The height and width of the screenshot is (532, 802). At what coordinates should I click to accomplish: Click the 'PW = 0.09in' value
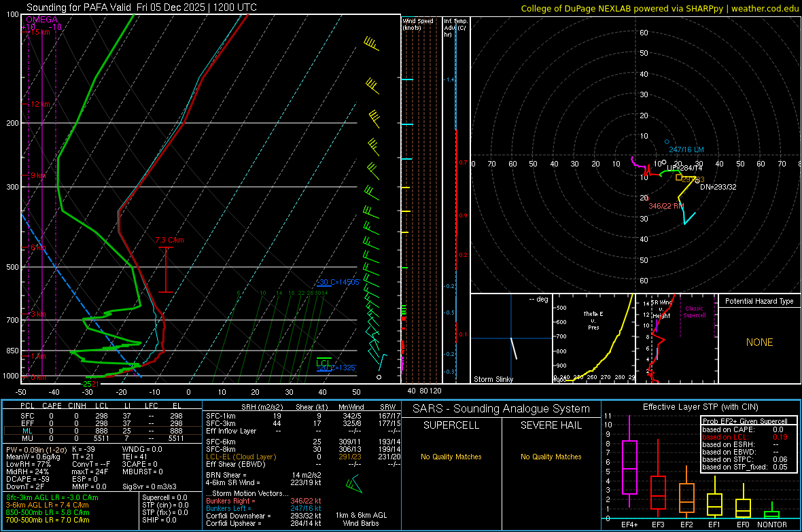(x=36, y=449)
